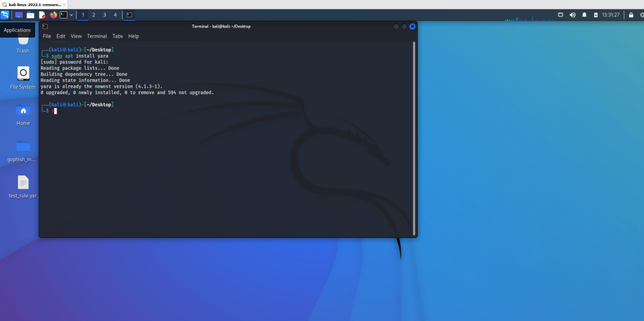Select the Terminal window taskbar button
The height and width of the screenshot is (321, 644).
click(129, 15)
